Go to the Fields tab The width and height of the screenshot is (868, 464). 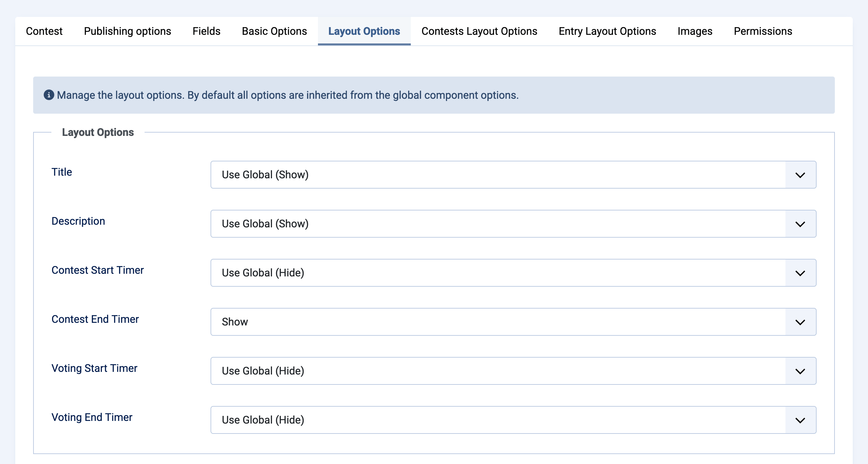point(206,31)
